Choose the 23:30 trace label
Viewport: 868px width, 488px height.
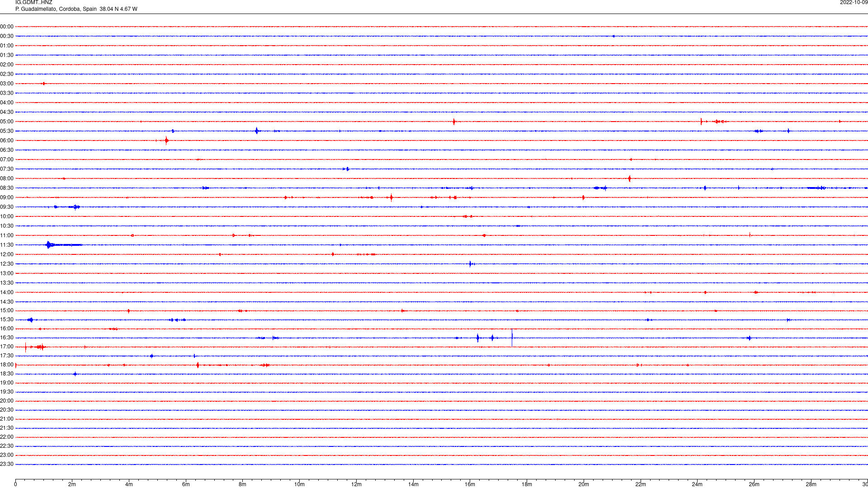point(7,464)
